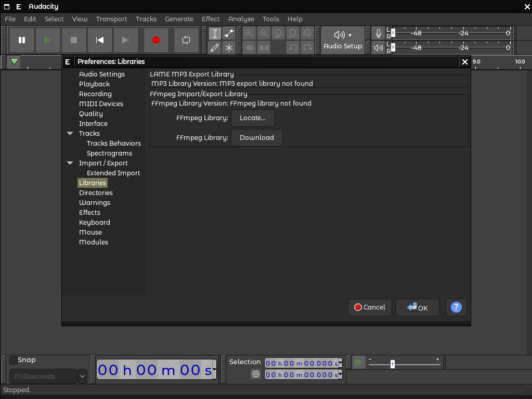
Task: Select Modules preferences category
Action: [93, 242]
